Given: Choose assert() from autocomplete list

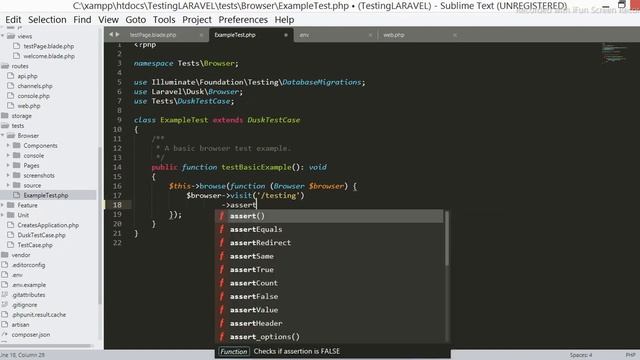Looking at the screenshot, I should (329, 216).
